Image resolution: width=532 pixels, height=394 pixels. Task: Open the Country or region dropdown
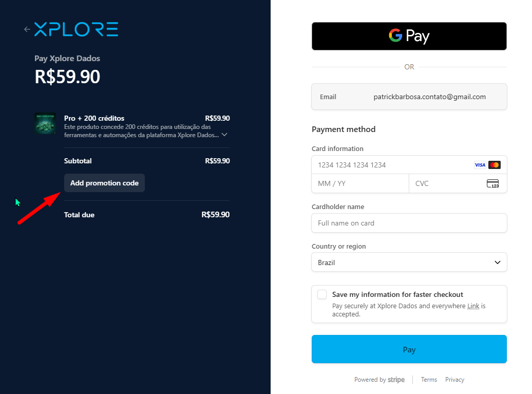[x=409, y=262]
